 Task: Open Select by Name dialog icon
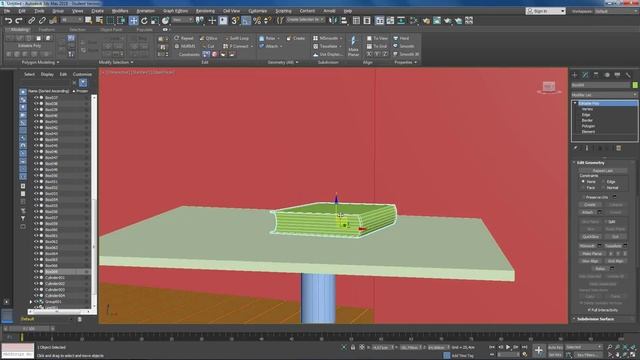tap(99, 20)
